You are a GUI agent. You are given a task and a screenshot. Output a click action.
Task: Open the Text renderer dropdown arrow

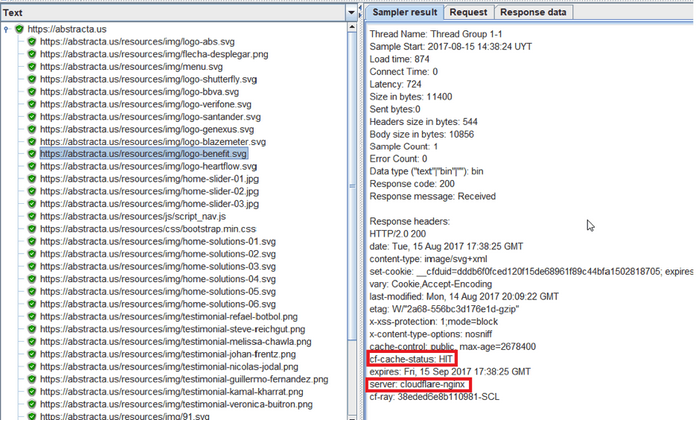(x=350, y=13)
